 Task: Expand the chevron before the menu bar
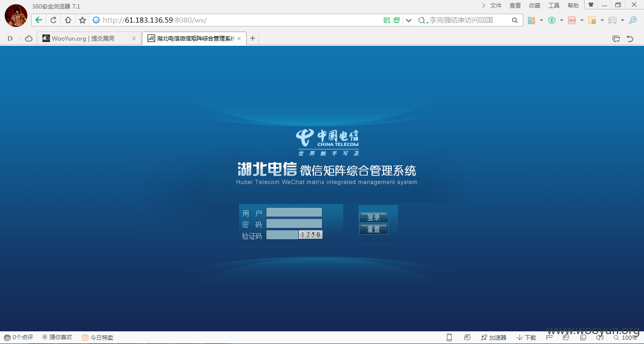484,6
